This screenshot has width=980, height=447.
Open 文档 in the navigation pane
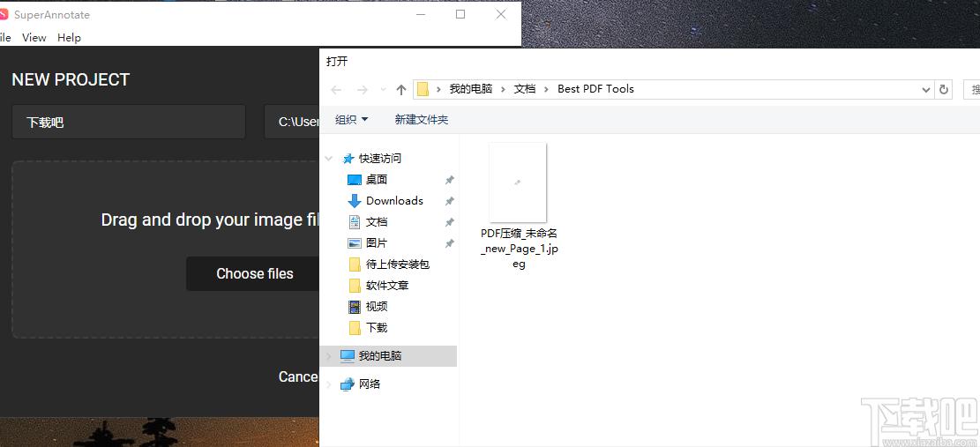(x=377, y=221)
